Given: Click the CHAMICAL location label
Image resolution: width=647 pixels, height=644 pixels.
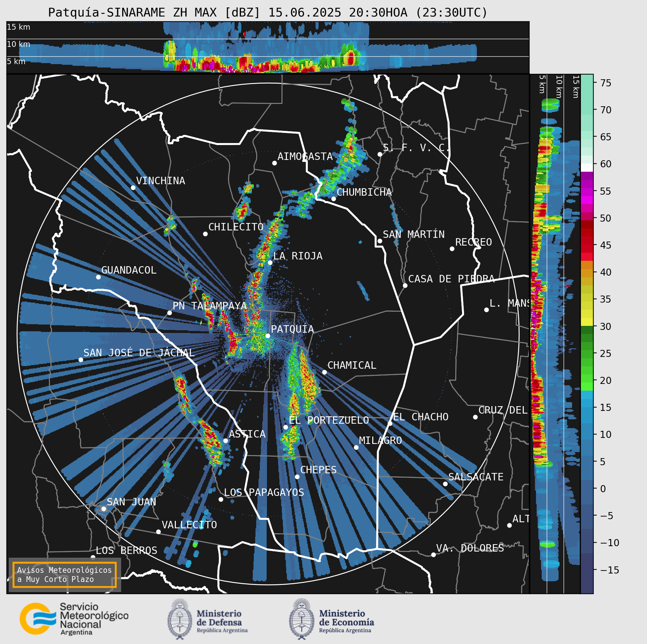Looking at the screenshot, I should (x=352, y=365).
